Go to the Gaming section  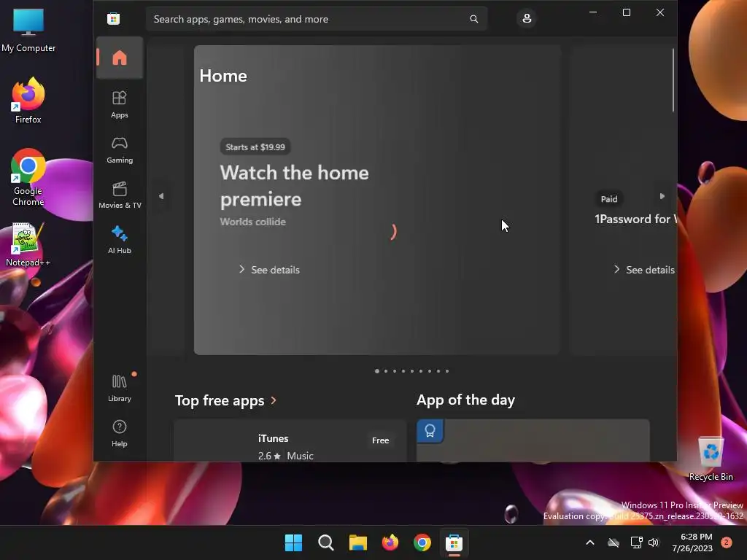[x=120, y=149]
